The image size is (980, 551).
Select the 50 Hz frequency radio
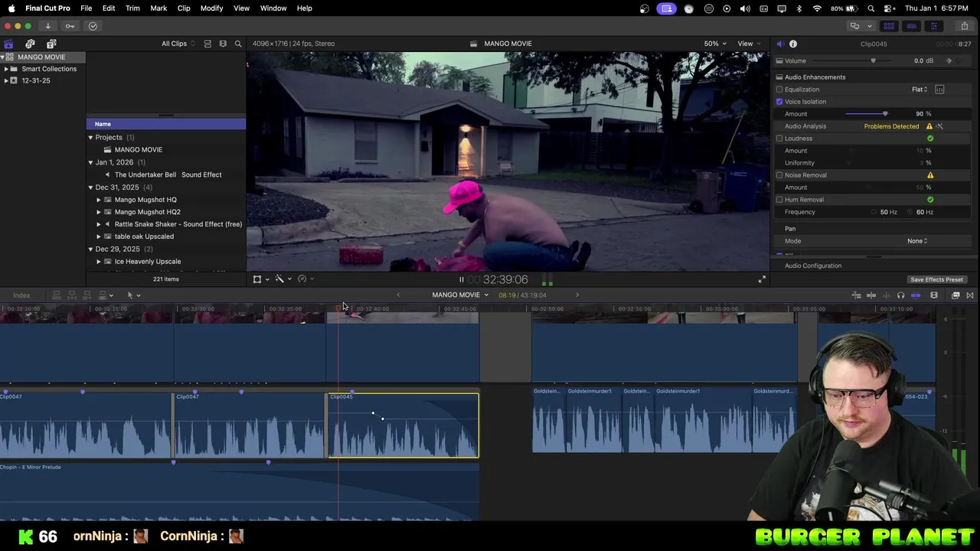click(x=874, y=212)
